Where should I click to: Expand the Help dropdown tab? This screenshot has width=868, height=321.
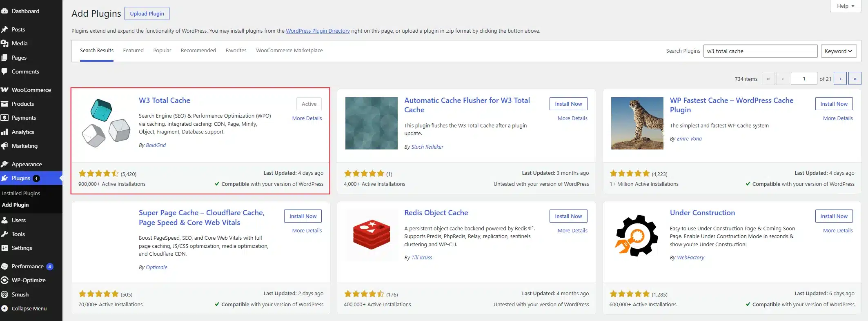click(846, 6)
